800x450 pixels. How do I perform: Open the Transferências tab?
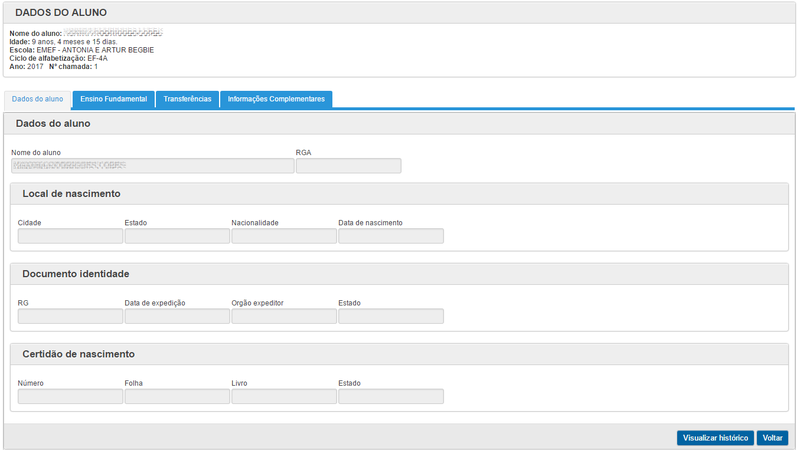pos(187,99)
